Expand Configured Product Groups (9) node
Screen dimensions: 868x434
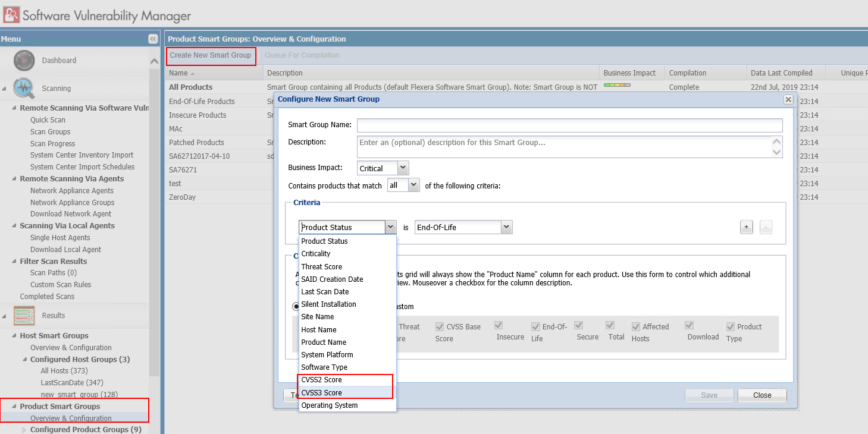24,430
